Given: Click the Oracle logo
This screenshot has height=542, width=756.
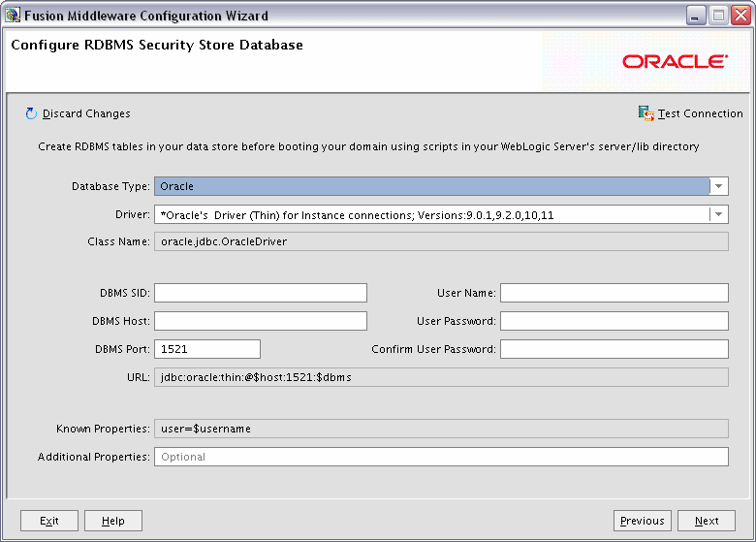Looking at the screenshot, I should [x=675, y=62].
